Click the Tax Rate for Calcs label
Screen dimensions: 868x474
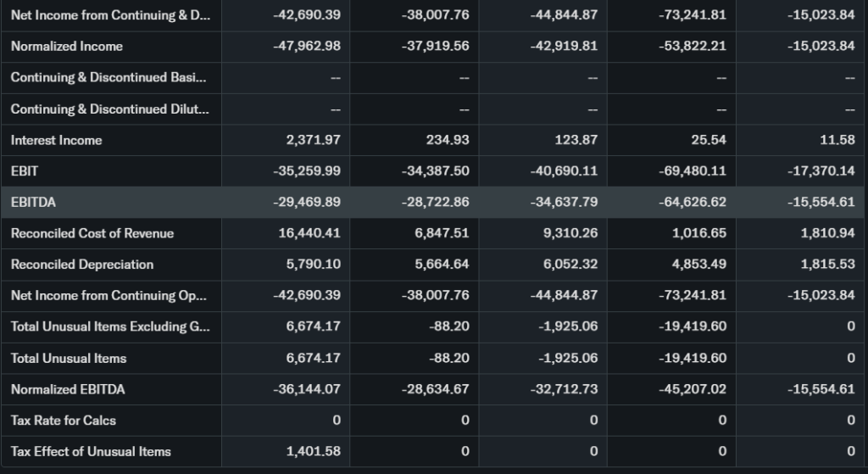tap(64, 421)
